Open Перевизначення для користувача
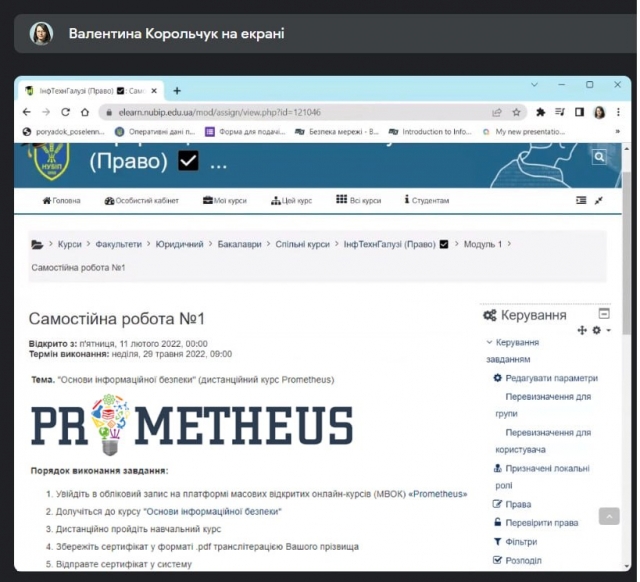The height and width of the screenshot is (582, 640). coord(543,441)
